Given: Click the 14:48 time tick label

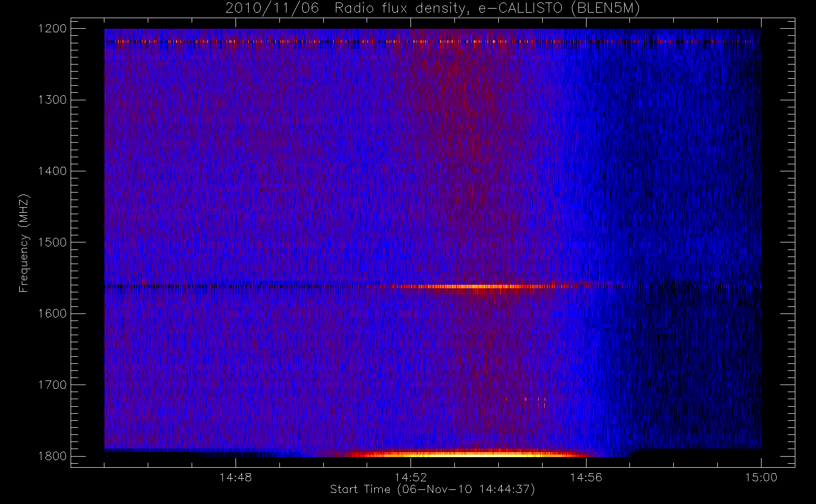Looking at the screenshot, I should click(x=236, y=477).
